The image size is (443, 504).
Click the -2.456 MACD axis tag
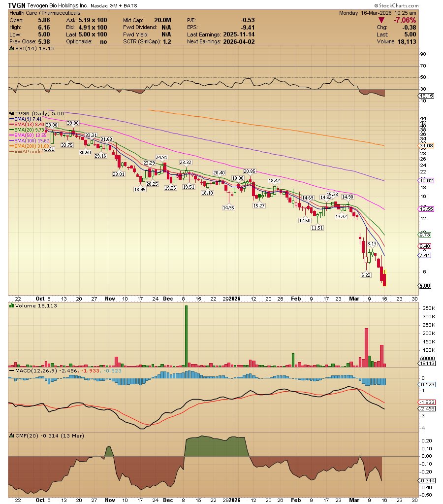(x=427, y=408)
